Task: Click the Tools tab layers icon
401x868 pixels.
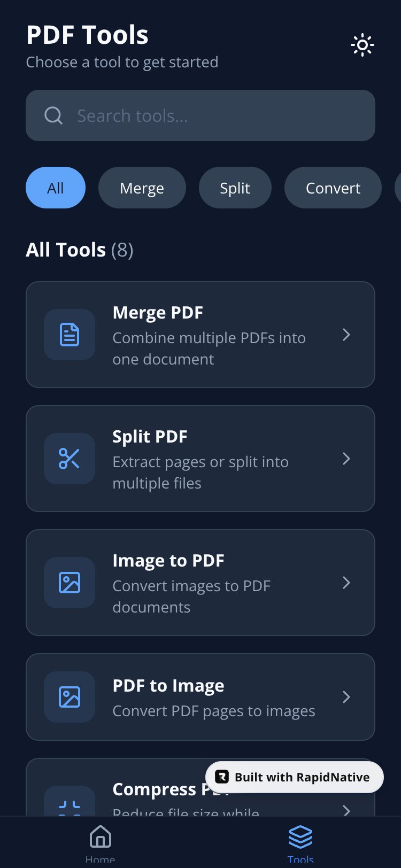Action: (x=300, y=836)
